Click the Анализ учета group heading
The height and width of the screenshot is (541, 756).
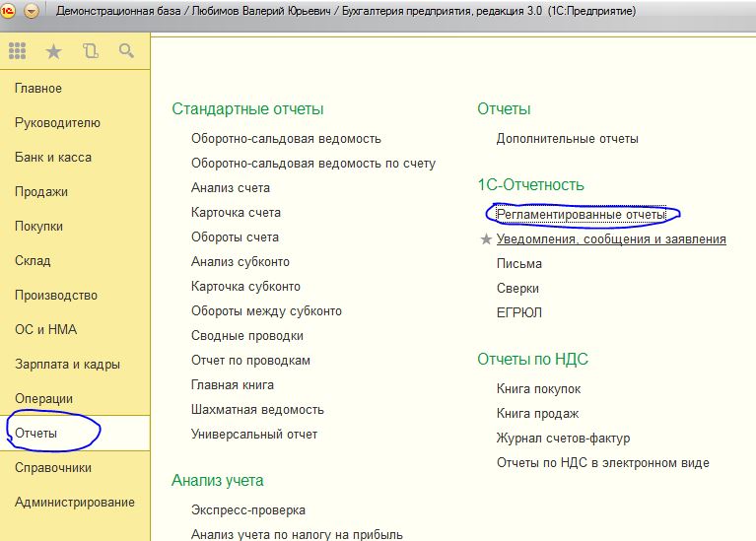218,481
